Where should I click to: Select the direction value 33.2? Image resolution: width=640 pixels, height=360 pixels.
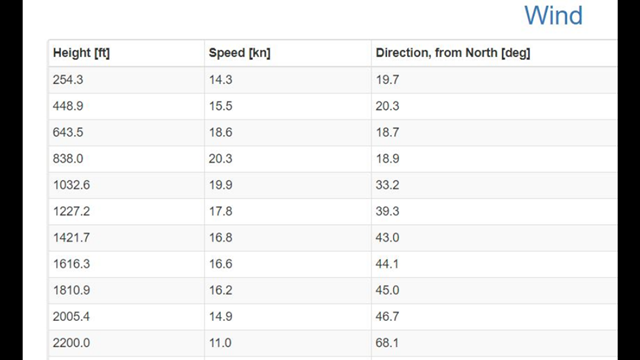point(387,185)
